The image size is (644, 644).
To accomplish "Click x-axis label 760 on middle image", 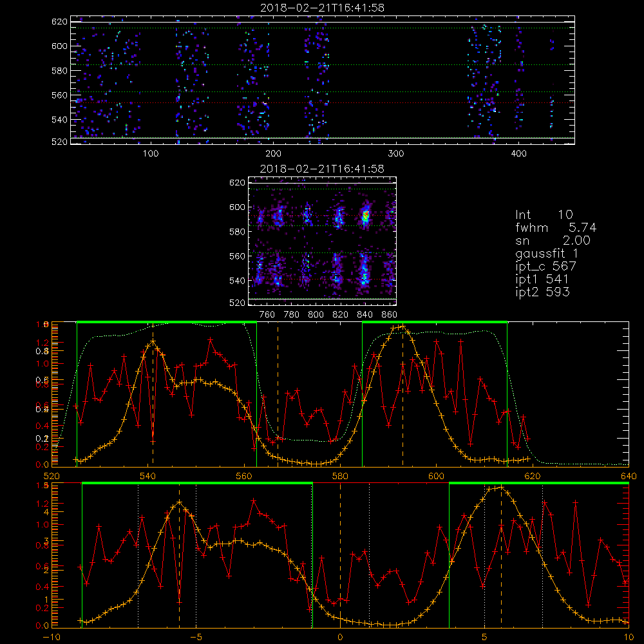I will tap(267, 315).
